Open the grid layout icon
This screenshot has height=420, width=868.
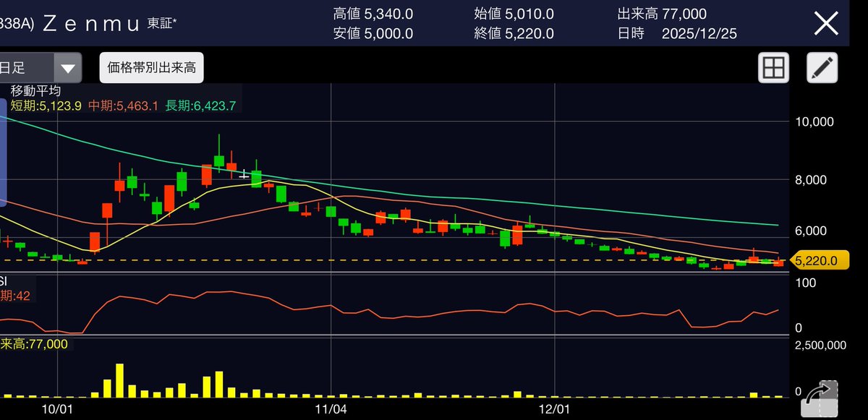pos(773,69)
